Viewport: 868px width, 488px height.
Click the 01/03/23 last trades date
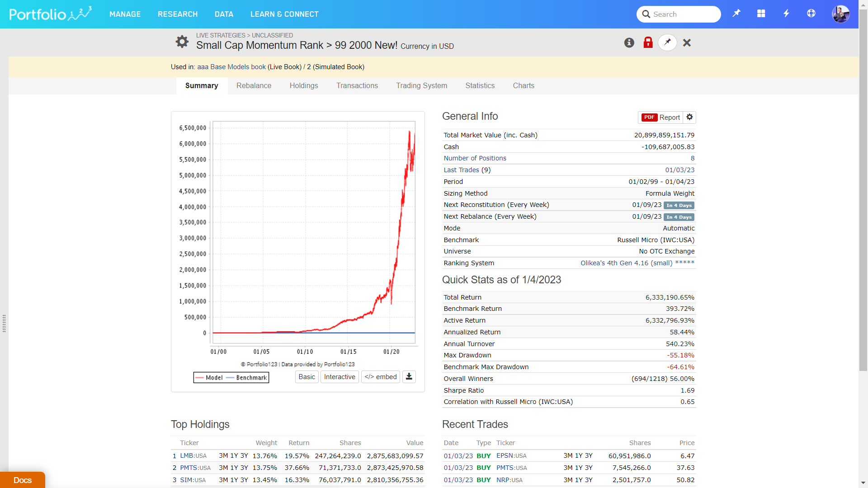point(680,170)
